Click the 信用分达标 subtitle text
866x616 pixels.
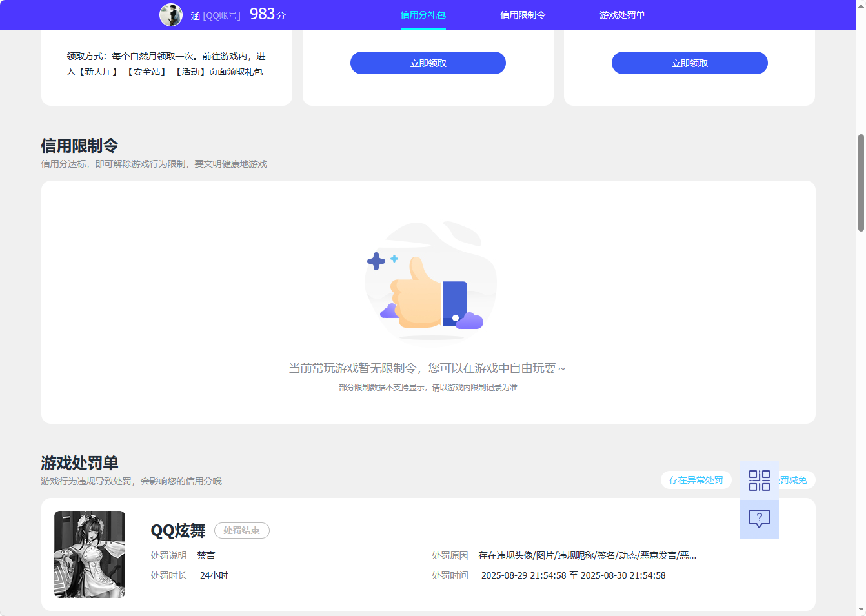[154, 164]
